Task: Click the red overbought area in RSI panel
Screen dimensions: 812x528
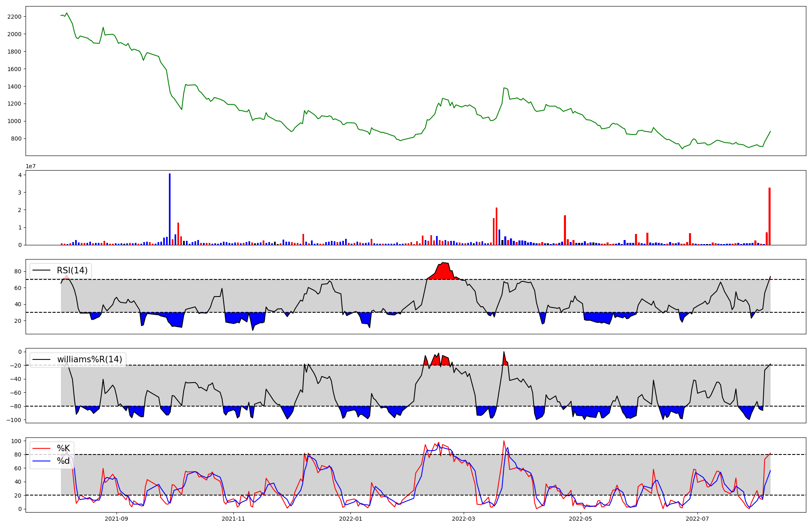Action: point(444,272)
